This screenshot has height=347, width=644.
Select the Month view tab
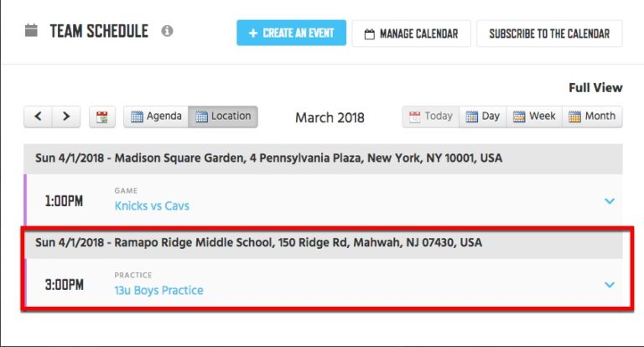coord(592,117)
